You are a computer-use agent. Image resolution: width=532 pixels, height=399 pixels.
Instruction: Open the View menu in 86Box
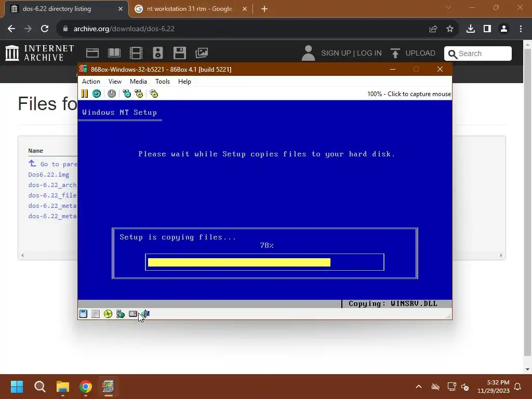(x=115, y=82)
